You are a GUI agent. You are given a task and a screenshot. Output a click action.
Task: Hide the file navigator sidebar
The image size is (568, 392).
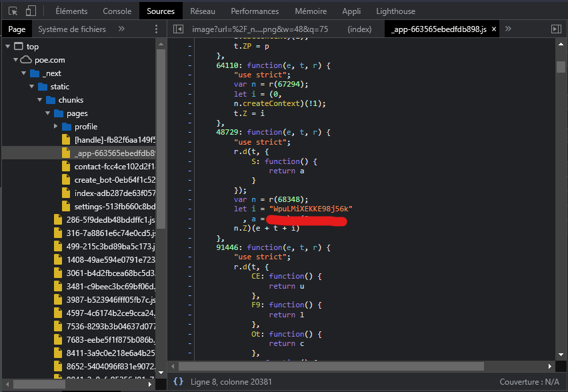178,29
